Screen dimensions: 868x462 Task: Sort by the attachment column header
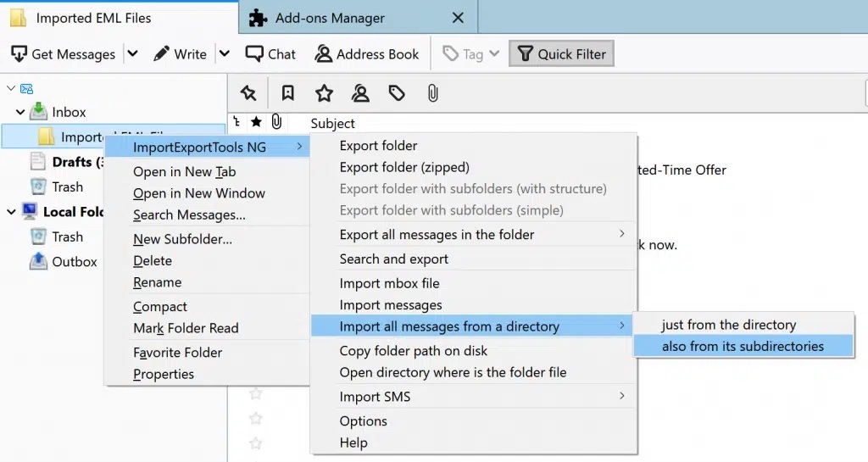[x=277, y=122]
